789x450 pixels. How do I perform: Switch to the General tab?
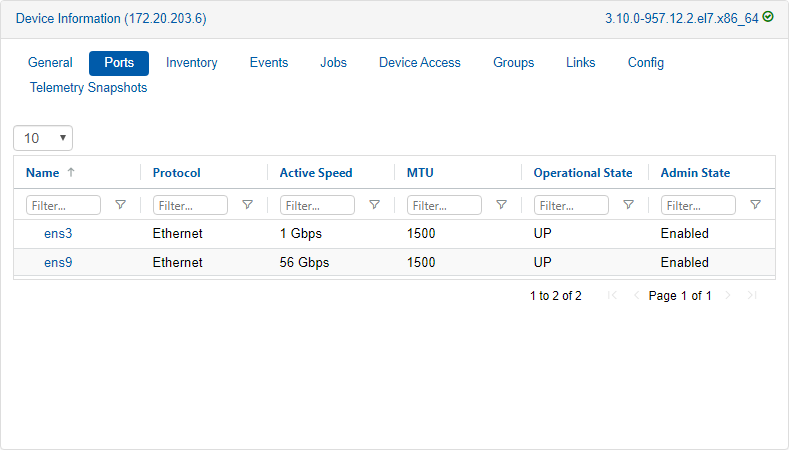pyautogui.click(x=50, y=63)
